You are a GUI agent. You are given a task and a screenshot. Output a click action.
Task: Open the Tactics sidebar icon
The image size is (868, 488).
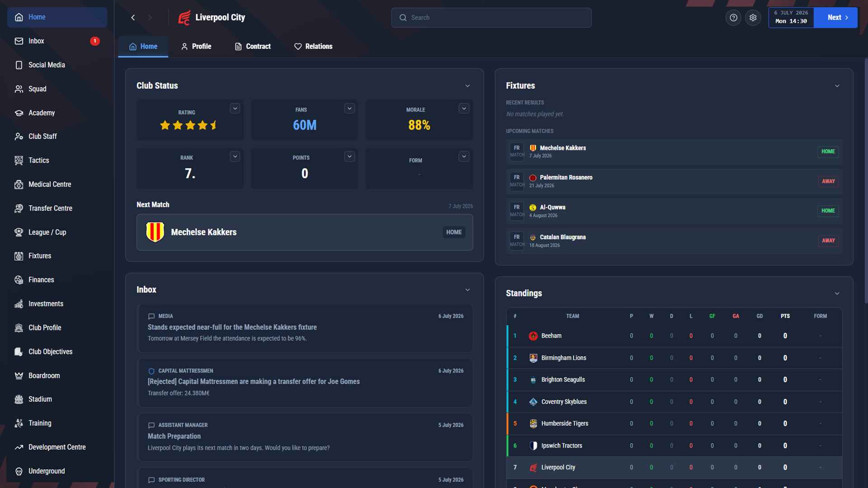coord(19,160)
